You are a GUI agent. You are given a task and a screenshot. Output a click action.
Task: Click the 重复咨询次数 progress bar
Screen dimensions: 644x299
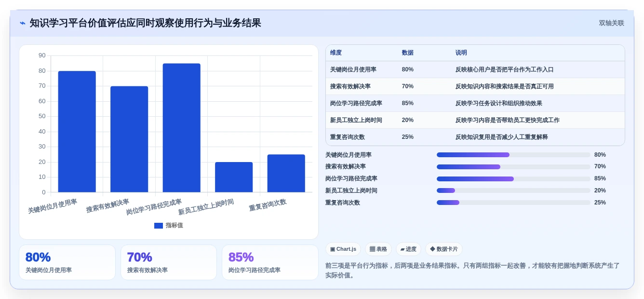click(513, 203)
